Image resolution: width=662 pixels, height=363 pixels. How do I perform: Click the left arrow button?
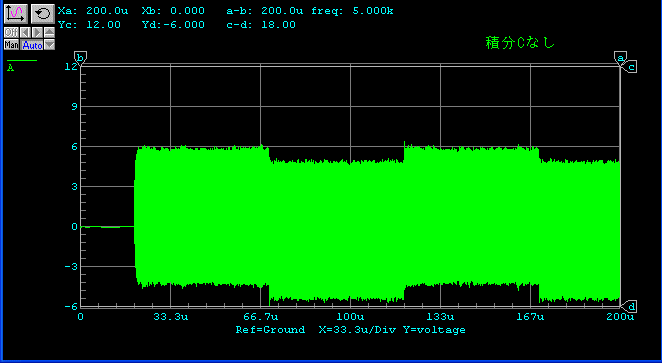click(25, 33)
